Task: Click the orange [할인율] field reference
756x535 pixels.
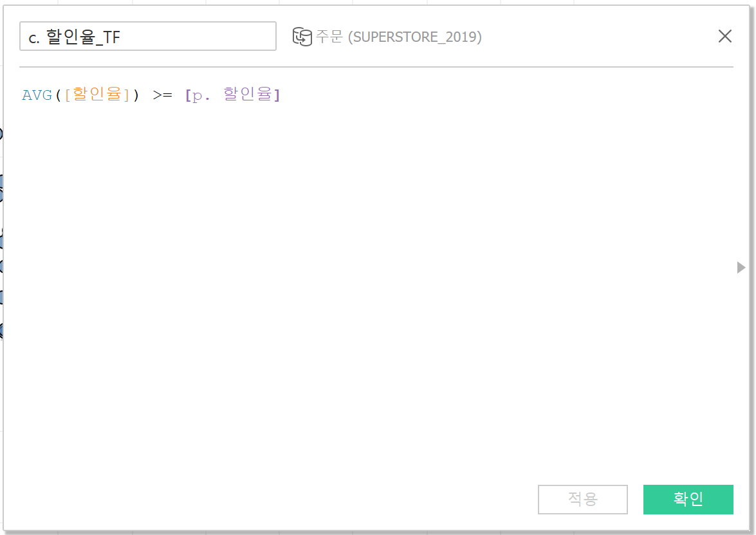Action: point(97,95)
